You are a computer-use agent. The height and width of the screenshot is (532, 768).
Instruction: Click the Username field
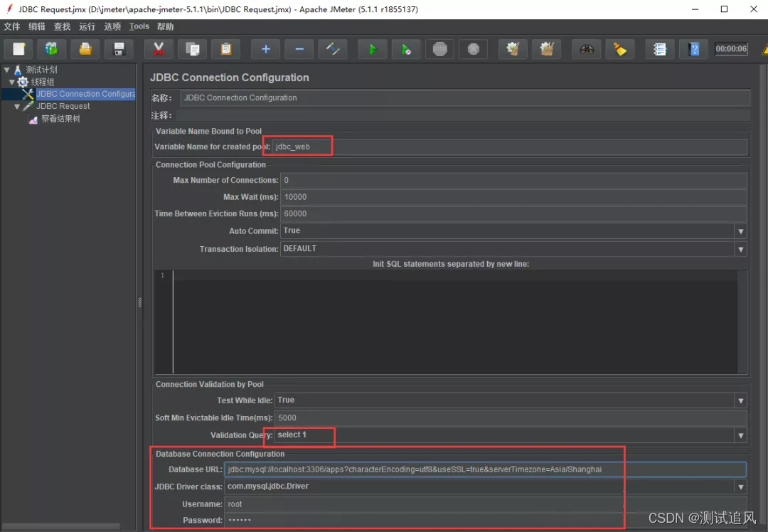coord(486,504)
